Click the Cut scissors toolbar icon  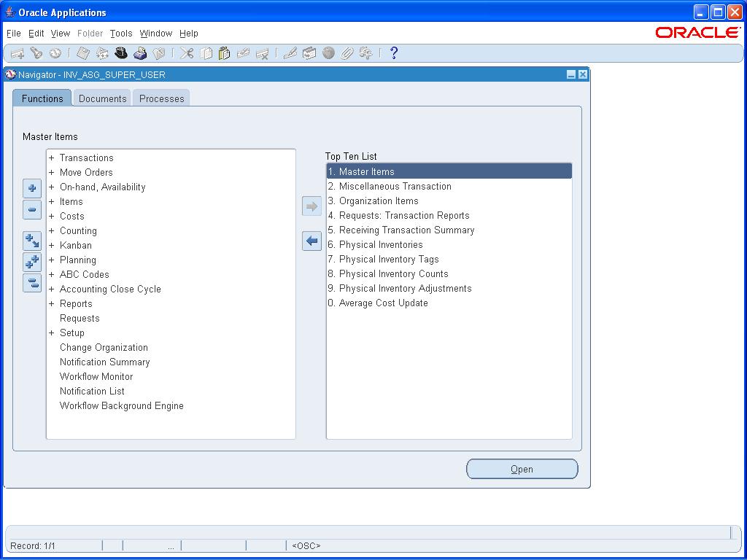[187, 53]
